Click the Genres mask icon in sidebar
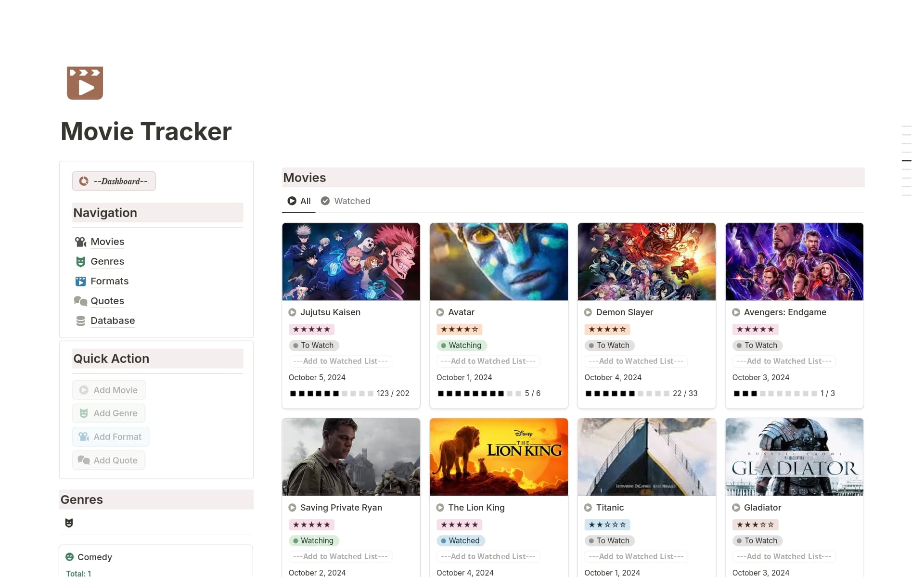Viewport: 924px width, 577px height. click(x=81, y=262)
